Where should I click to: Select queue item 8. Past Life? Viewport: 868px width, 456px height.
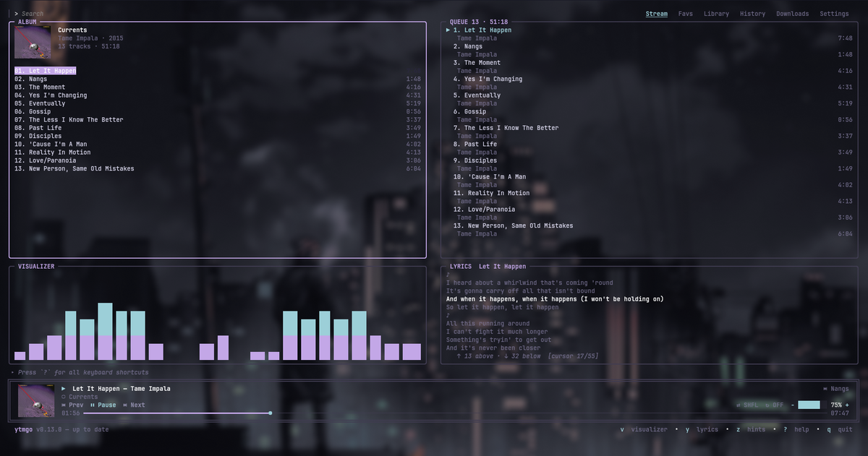(x=649, y=148)
